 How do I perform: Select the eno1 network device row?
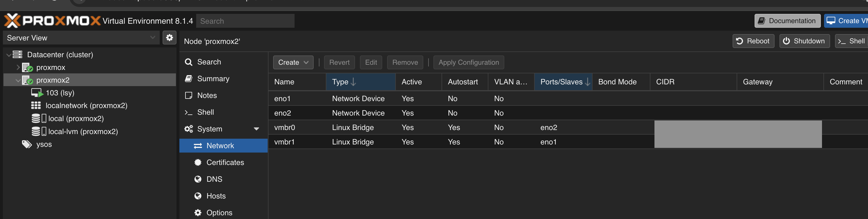coord(568,99)
